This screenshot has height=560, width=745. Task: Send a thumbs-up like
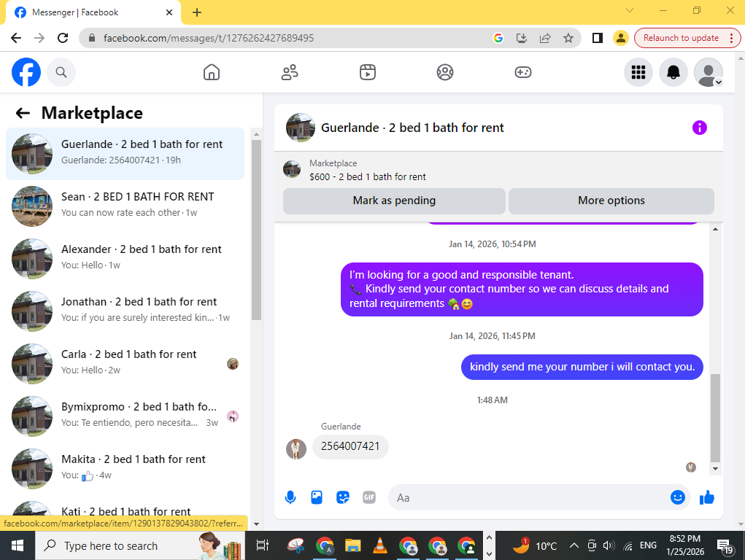707,497
